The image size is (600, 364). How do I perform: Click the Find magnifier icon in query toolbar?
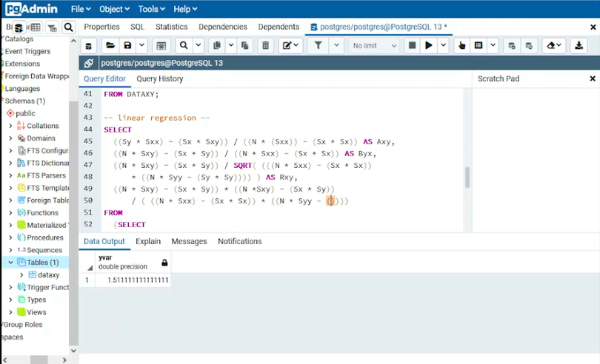point(184,46)
